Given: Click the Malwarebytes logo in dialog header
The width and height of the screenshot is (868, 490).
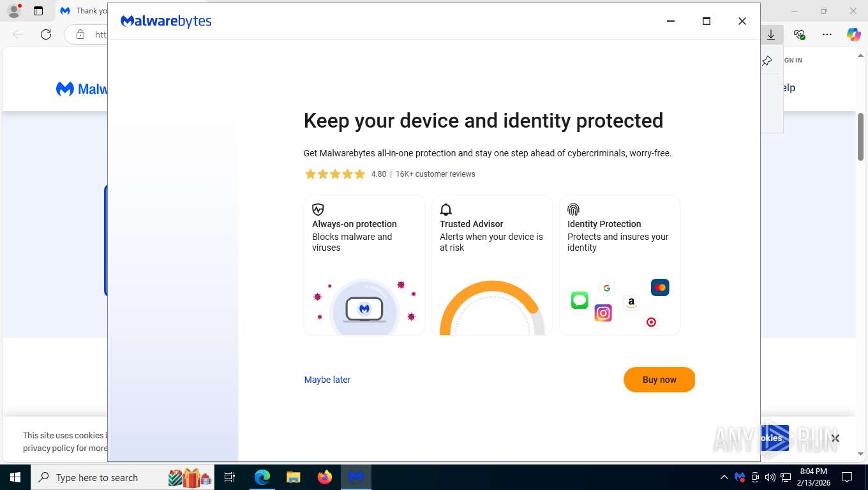Looking at the screenshot, I should (x=166, y=21).
